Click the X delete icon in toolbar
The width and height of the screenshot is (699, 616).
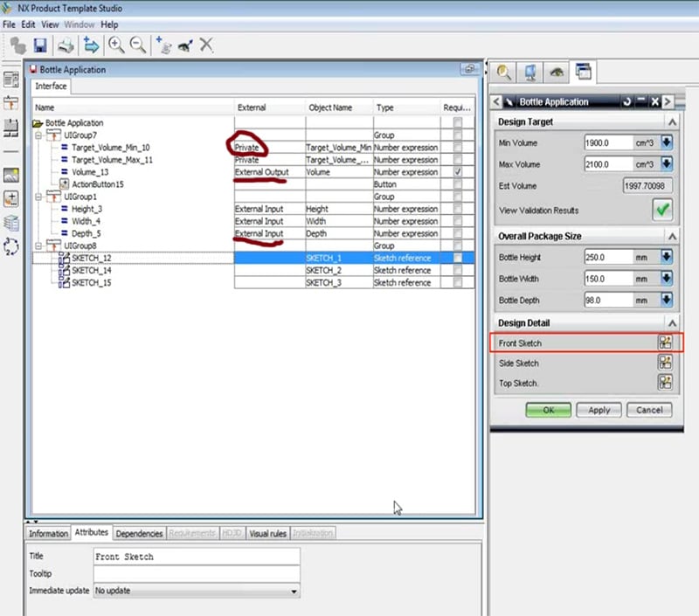point(206,45)
